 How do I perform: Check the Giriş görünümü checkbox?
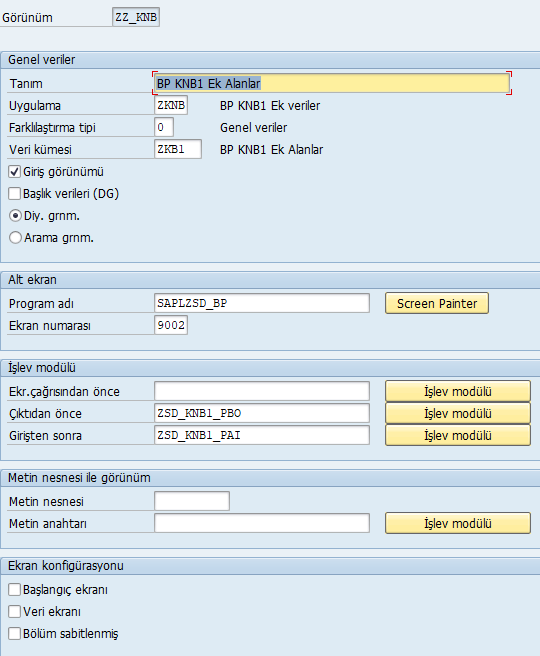pos(14,172)
